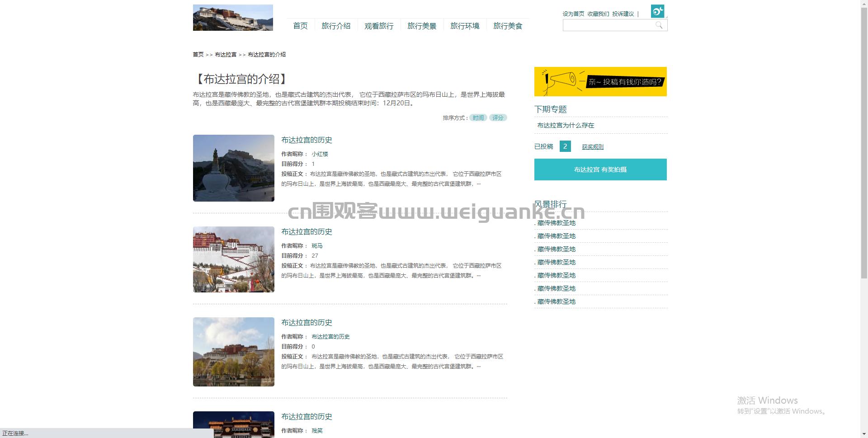This screenshot has width=868, height=438.
Task: Select the 首页 navigation tab
Action: [300, 26]
